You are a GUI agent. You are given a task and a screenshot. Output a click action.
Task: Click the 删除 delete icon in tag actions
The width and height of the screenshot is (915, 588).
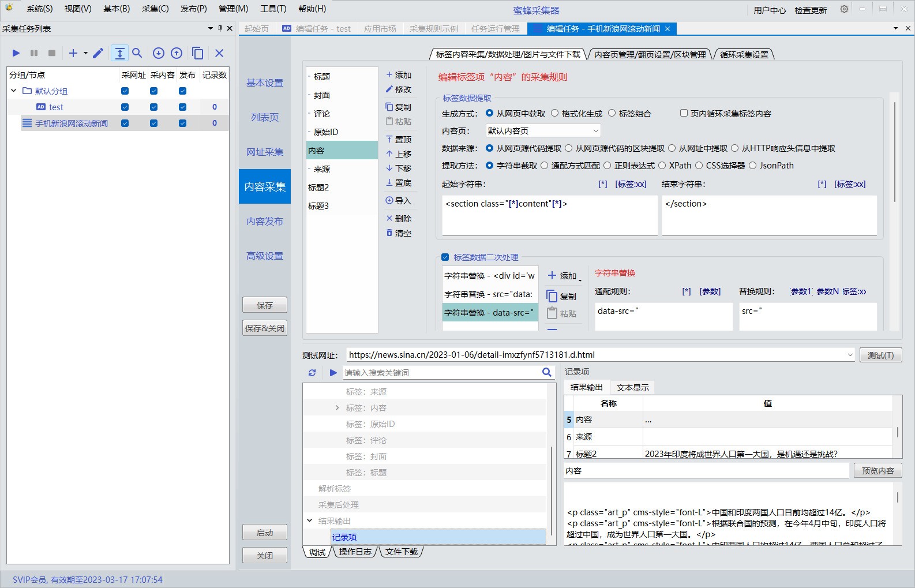click(389, 219)
